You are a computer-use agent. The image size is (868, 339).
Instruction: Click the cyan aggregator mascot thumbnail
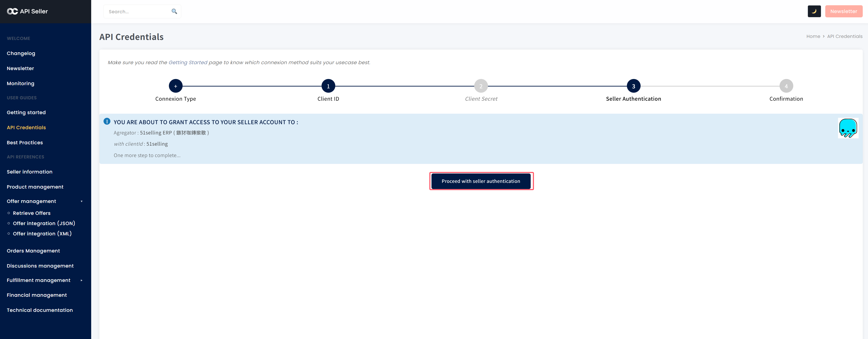coord(848,128)
